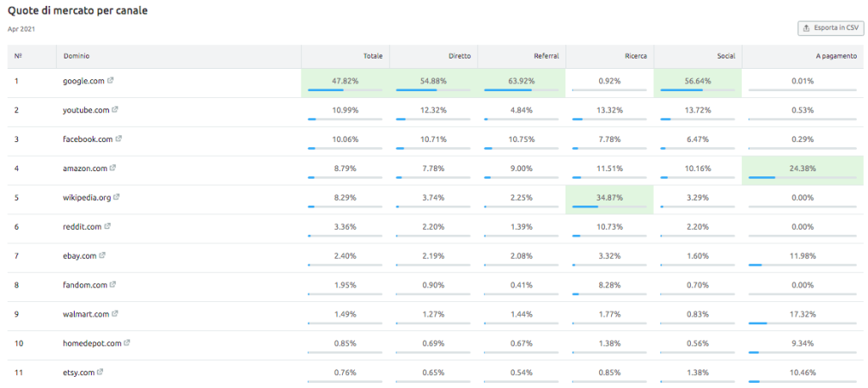Select the 56.64% Social cell
868x388 pixels.
698,83
